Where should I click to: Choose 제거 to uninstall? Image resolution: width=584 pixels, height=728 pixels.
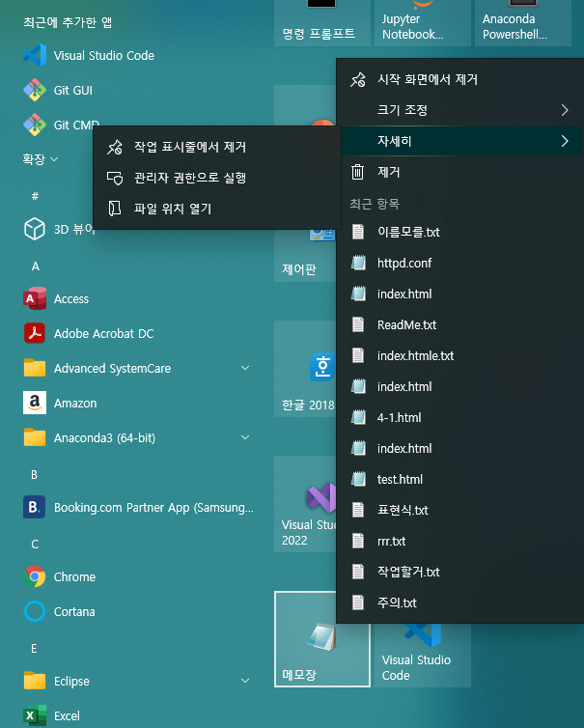tap(460, 172)
